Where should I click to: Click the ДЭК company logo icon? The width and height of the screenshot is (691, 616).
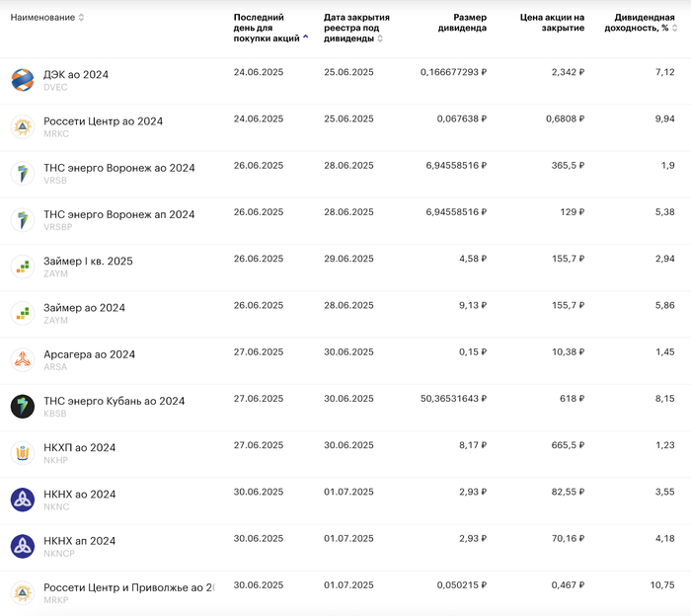tap(22, 80)
